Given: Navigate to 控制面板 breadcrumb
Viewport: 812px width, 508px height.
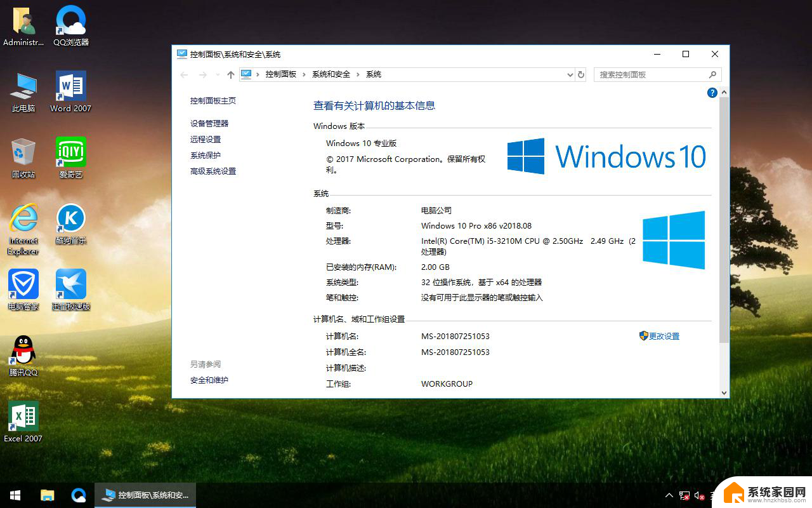Looking at the screenshot, I should coord(281,74).
